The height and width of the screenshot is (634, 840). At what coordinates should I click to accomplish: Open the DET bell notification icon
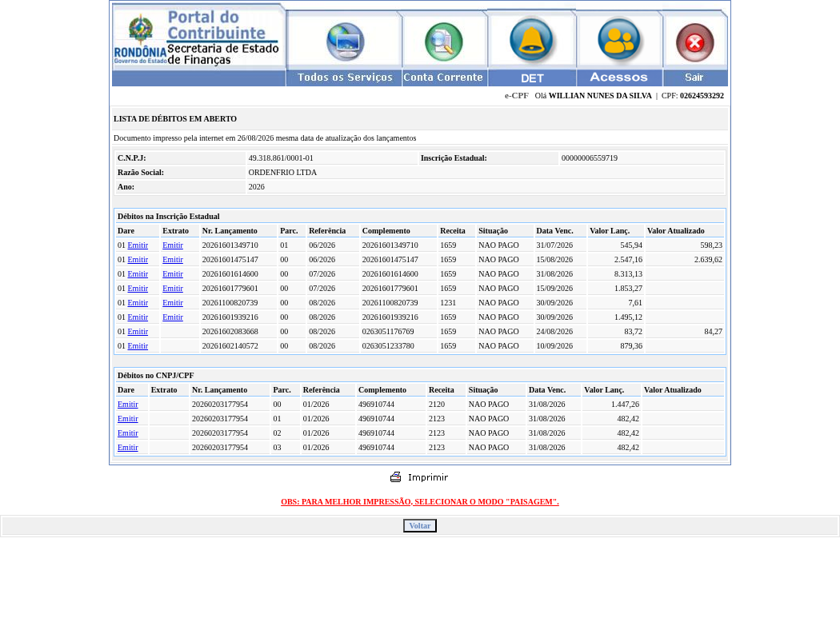[531, 41]
